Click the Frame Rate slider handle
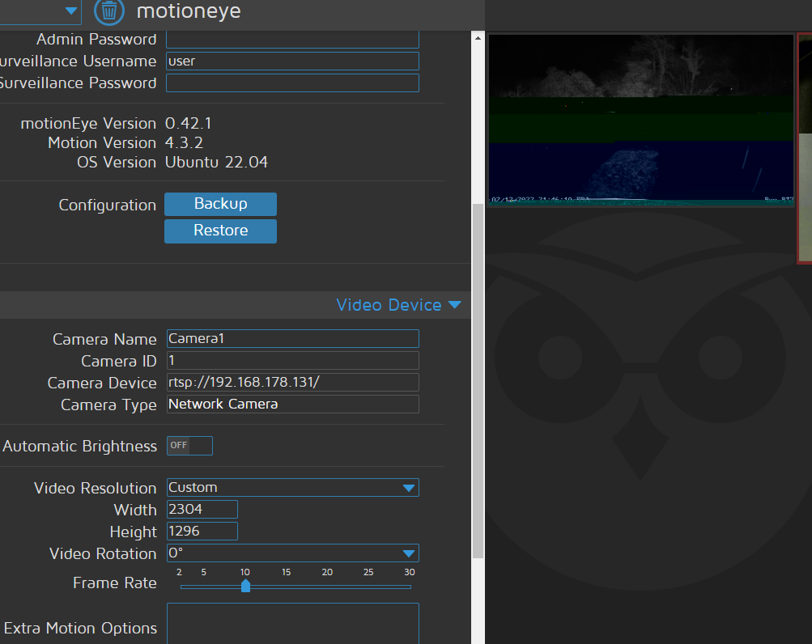 (x=245, y=586)
